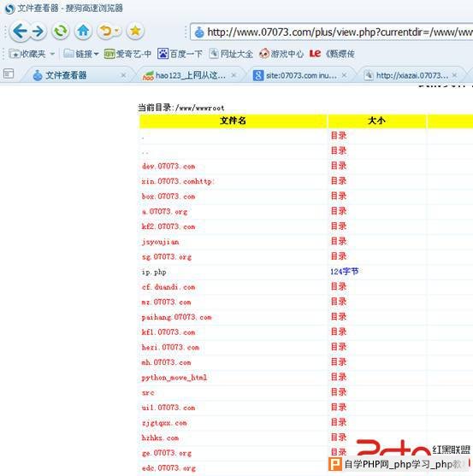This screenshot has height=476, width=473.
Task: Click 目录 label in the dev.07073.com row
Action: [x=339, y=166]
